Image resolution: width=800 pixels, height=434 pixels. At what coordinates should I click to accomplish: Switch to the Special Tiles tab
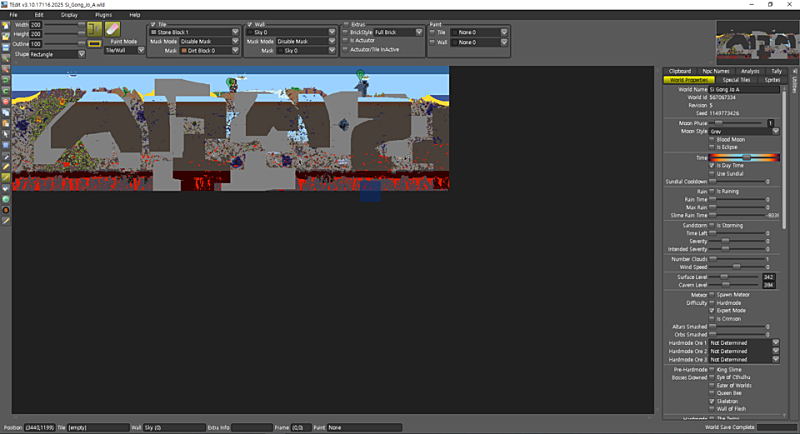pos(736,80)
